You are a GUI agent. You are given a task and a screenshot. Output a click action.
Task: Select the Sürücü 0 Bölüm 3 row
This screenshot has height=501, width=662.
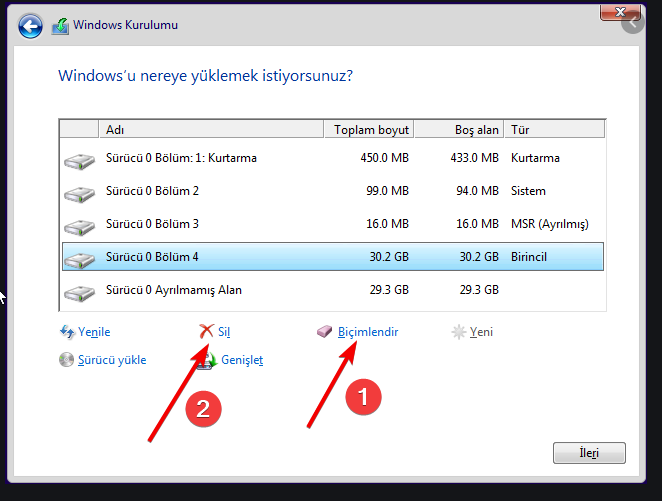tap(333, 224)
